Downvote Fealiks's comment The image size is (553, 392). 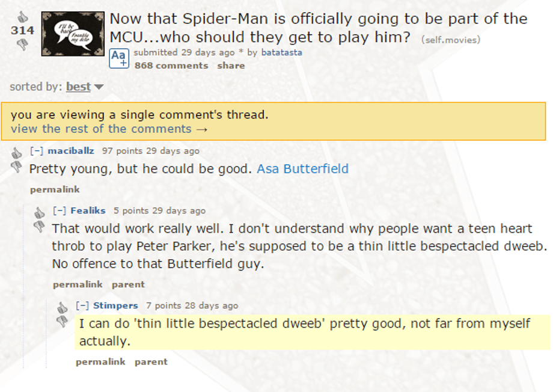pos(40,227)
